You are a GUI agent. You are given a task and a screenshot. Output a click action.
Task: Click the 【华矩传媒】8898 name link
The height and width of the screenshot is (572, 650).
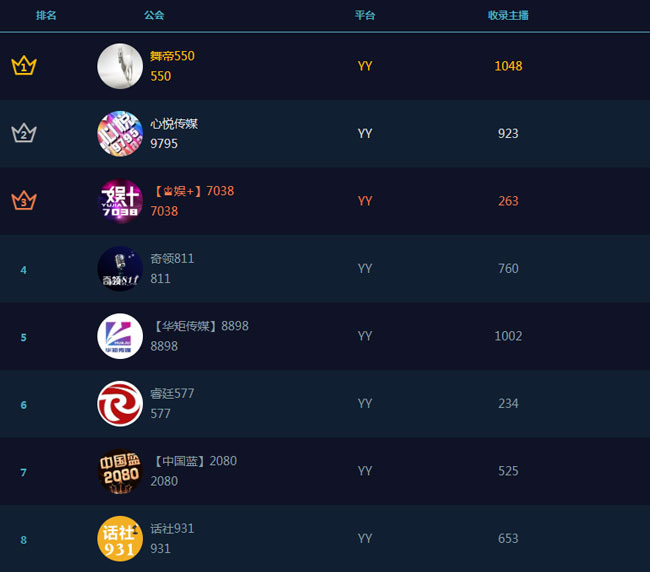click(x=199, y=326)
